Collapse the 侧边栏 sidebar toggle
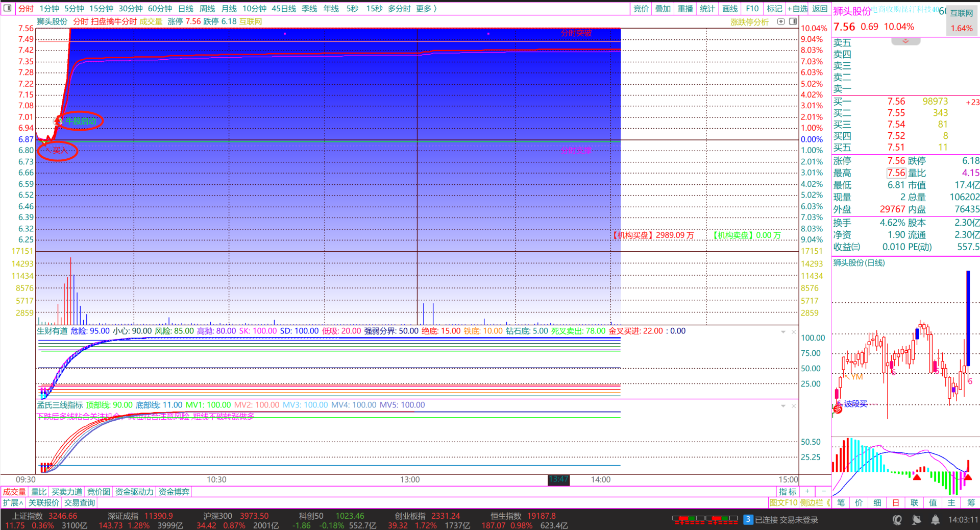 click(815, 503)
